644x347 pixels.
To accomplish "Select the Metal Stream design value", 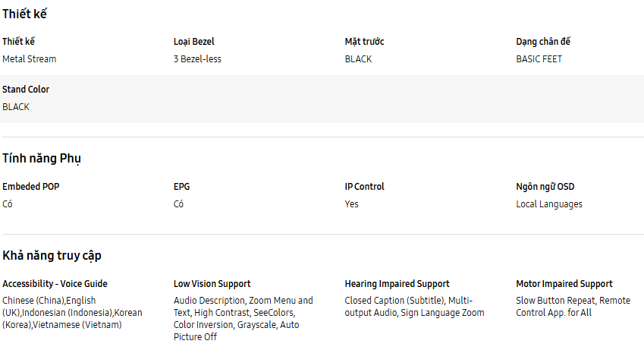I will click(29, 59).
